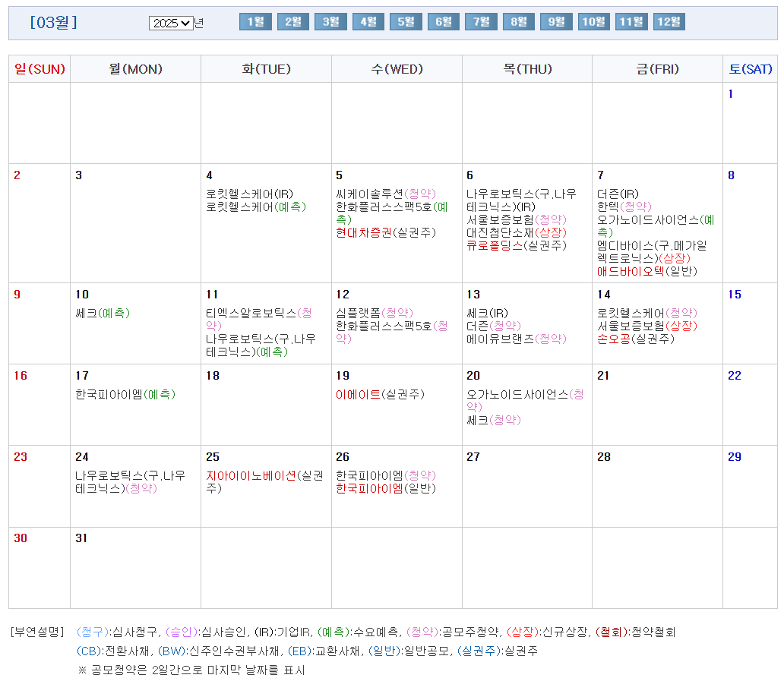Open 이에이트(실권주) on March 19
The height and width of the screenshot is (678, 784).
pyautogui.click(x=380, y=395)
